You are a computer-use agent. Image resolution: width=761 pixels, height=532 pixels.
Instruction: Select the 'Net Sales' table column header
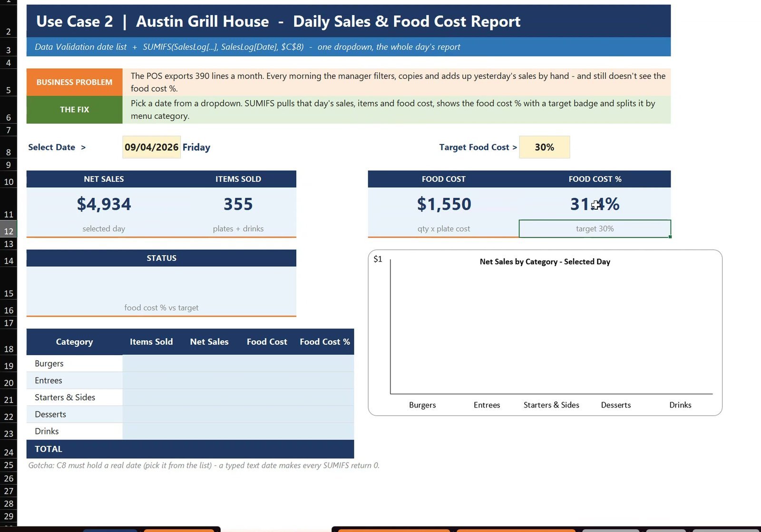[209, 342]
